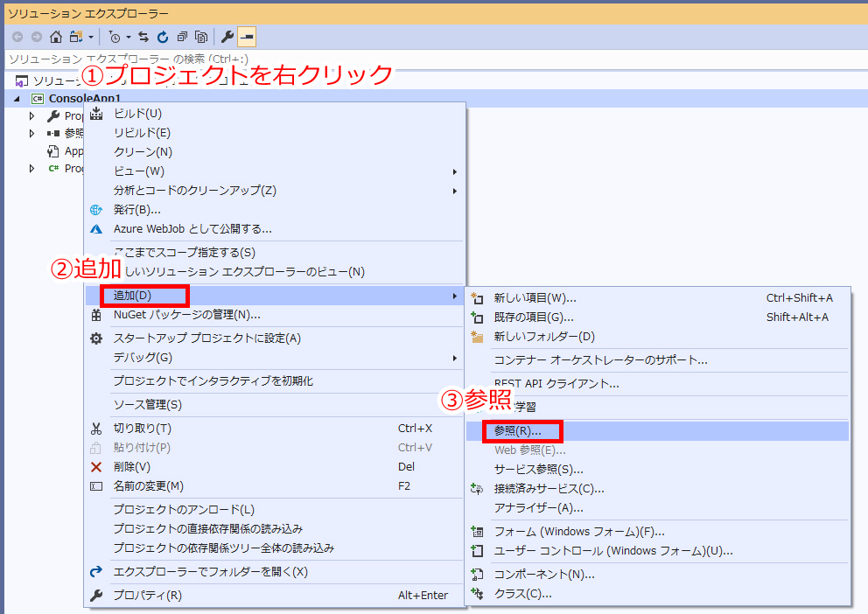This screenshot has height=614, width=868.
Task: Click the Forward navigation arrow in toolbar
Action: [37, 37]
